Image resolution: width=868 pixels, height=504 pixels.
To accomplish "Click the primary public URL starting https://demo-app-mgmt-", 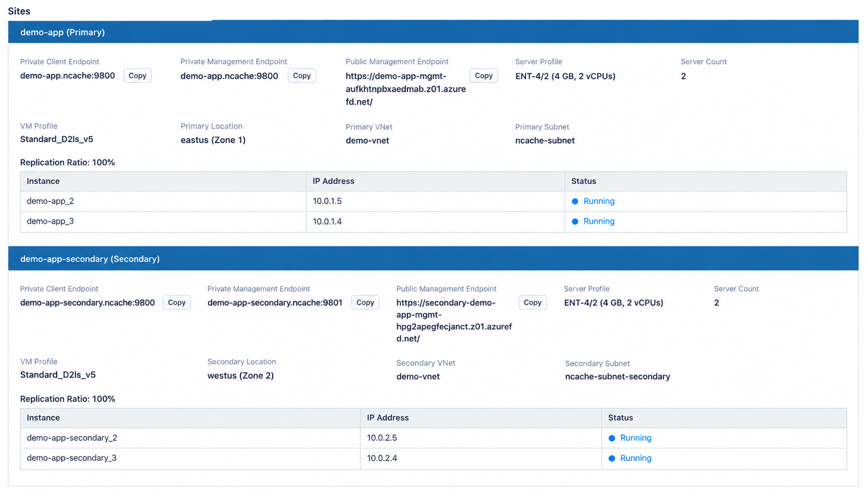I will [x=406, y=89].
